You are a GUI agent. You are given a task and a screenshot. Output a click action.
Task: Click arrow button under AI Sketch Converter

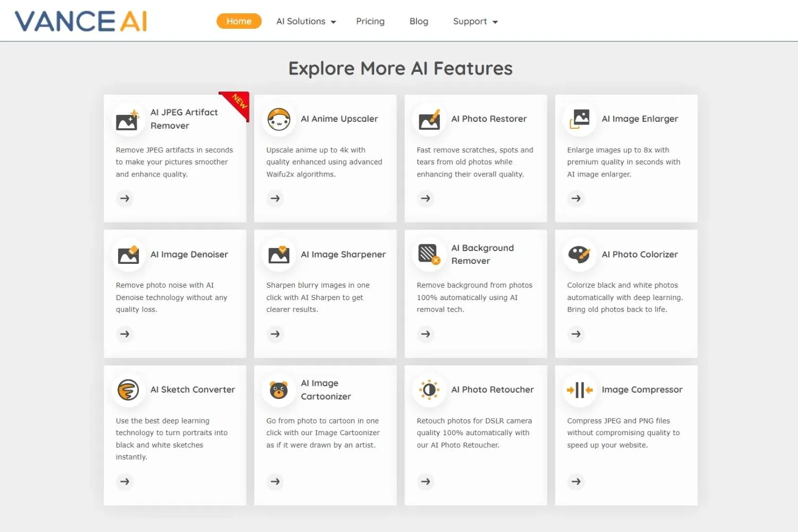point(124,481)
